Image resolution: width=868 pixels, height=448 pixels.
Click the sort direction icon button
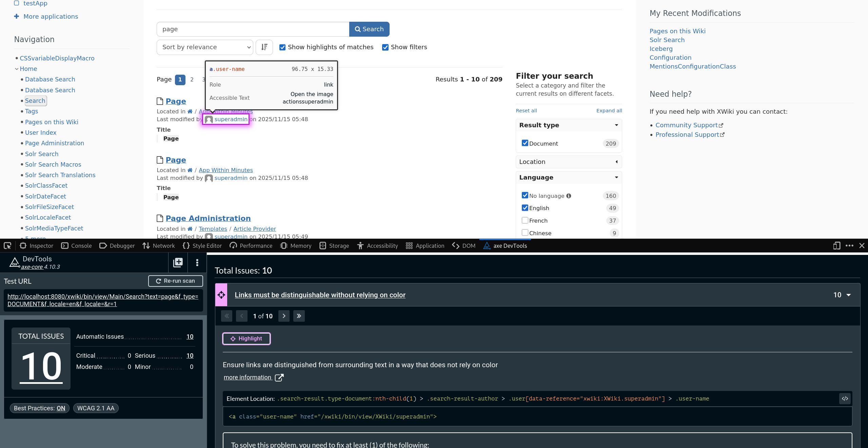[264, 47]
